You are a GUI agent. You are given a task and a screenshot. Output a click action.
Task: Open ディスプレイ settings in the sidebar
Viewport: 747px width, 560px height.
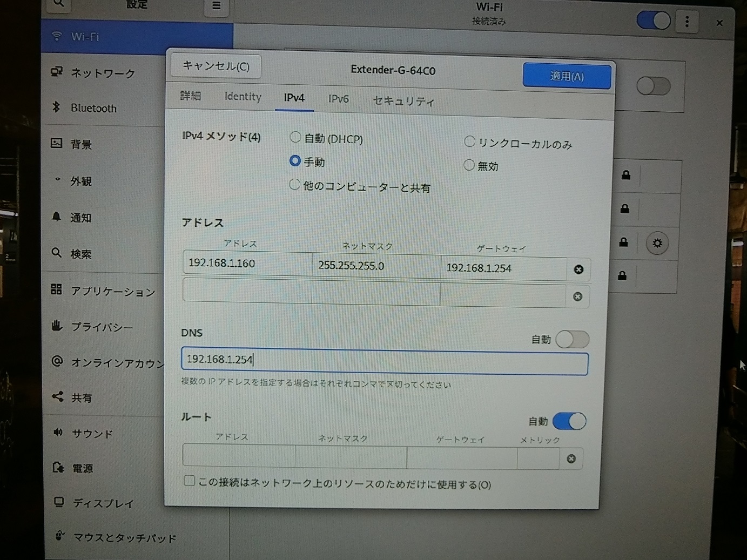[x=103, y=503]
